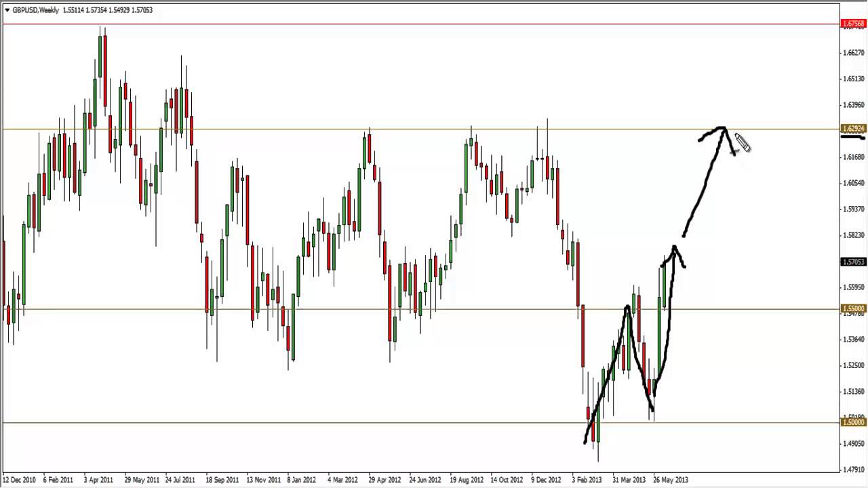Viewport: 868px width, 488px height.
Task: Click the 24 Jun 2012 date label
Action: tap(425, 480)
